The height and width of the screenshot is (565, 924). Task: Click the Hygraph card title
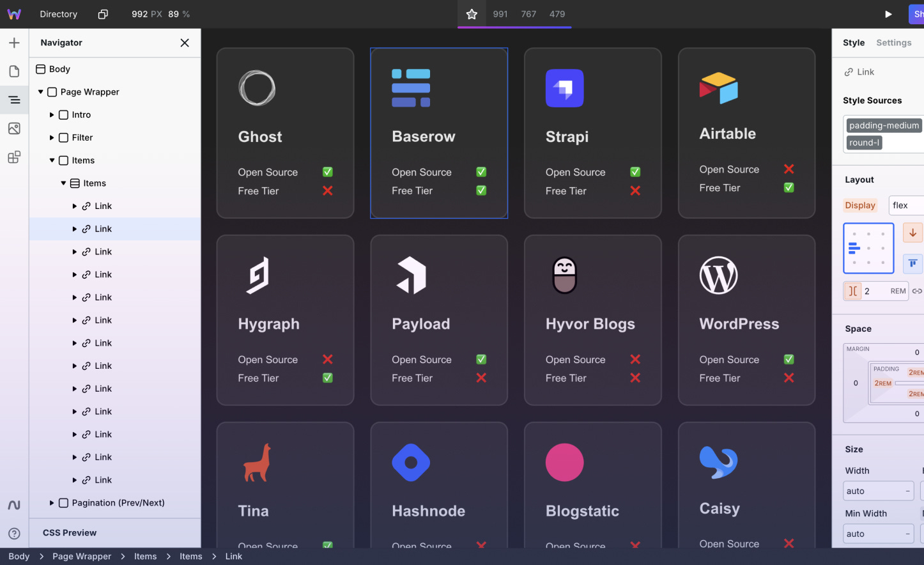click(x=269, y=324)
